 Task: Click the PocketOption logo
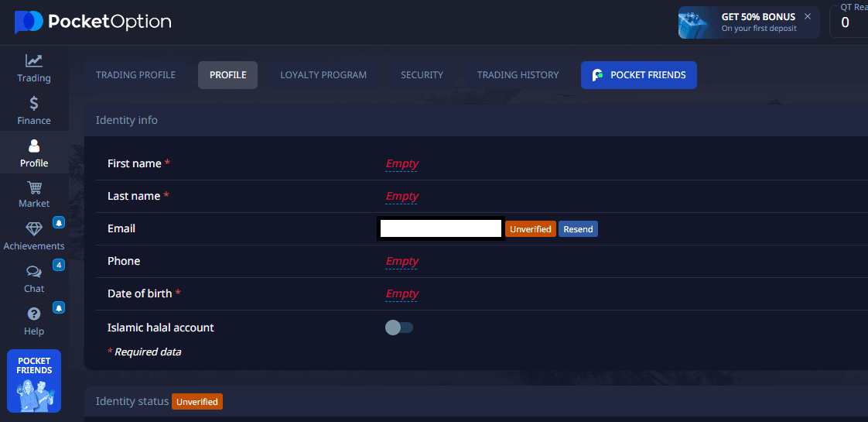(x=92, y=22)
